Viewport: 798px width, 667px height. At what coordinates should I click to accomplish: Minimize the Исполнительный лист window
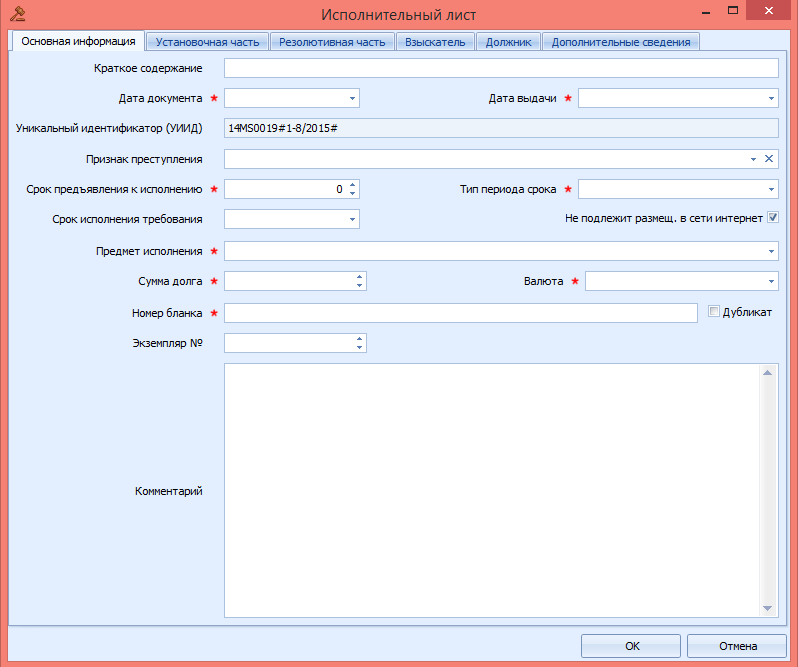point(706,12)
